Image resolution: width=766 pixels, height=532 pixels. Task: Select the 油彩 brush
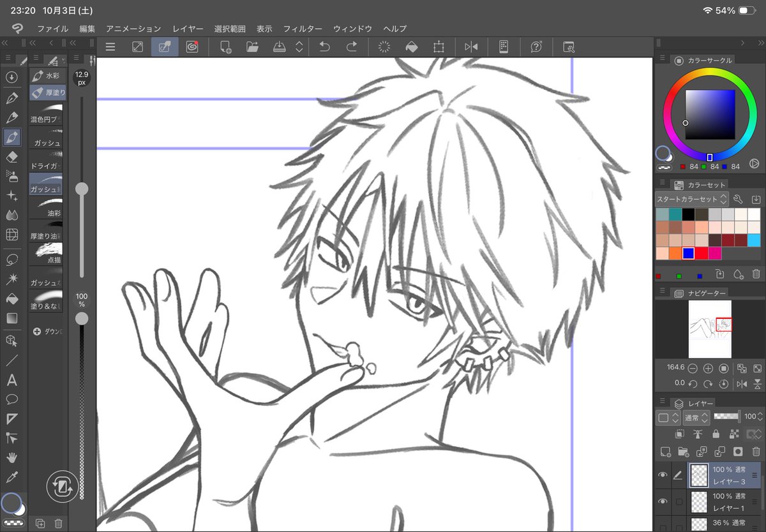coord(47,208)
